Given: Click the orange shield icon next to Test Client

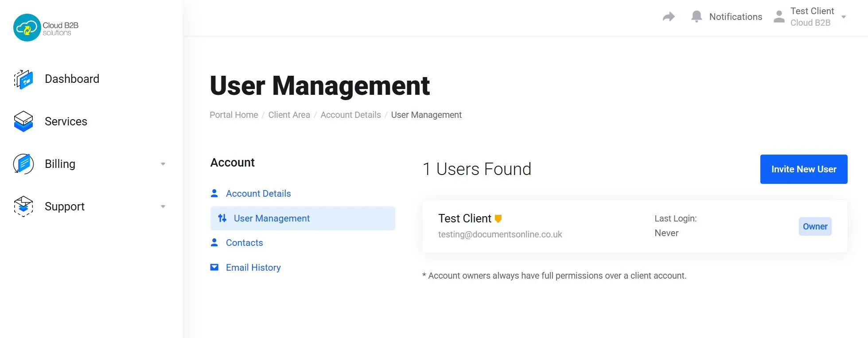Looking at the screenshot, I should [498, 218].
